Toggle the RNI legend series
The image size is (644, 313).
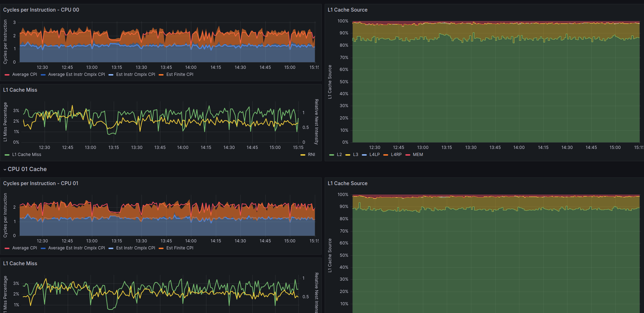311,155
